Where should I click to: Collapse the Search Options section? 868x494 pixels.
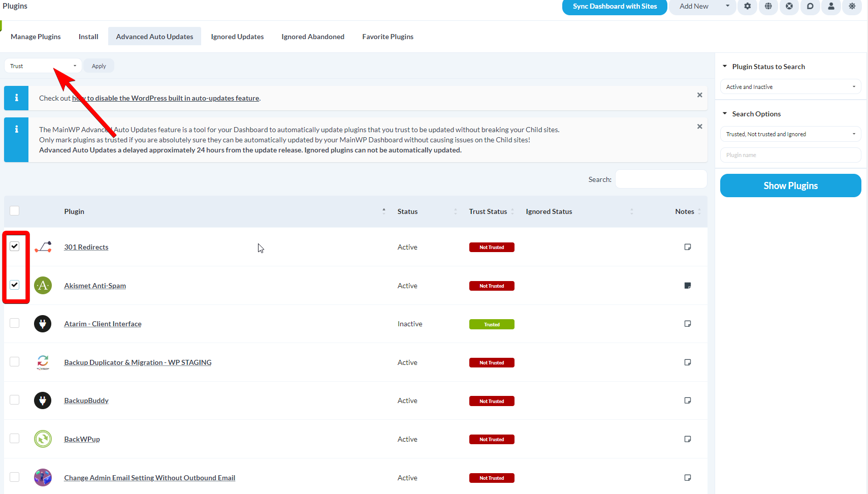(725, 113)
